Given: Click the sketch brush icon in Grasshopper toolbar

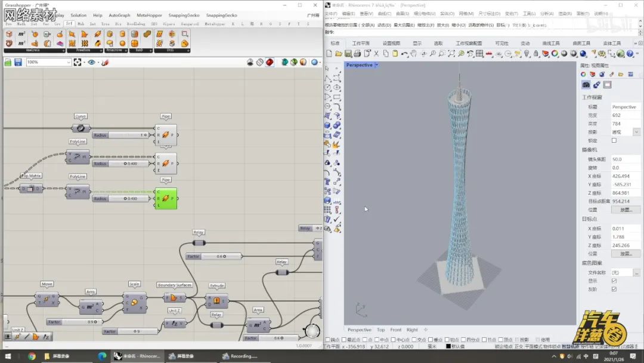Looking at the screenshot, I should pos(105,62).
